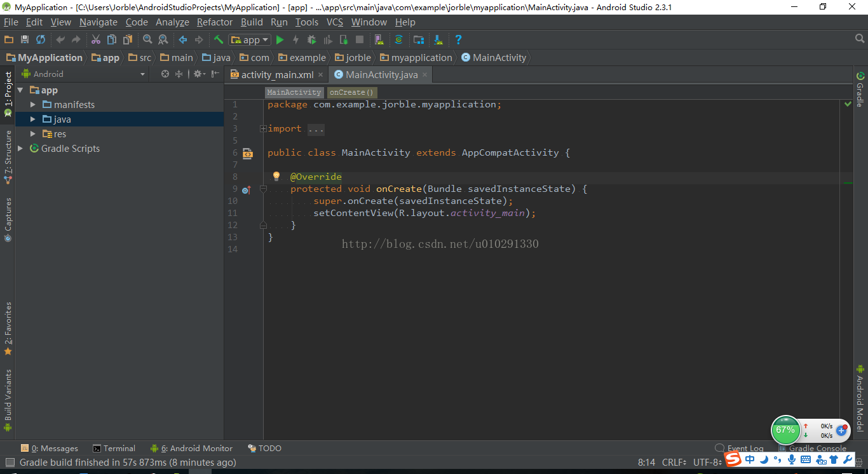Start debugging with the bug icon

click(311, 39)
